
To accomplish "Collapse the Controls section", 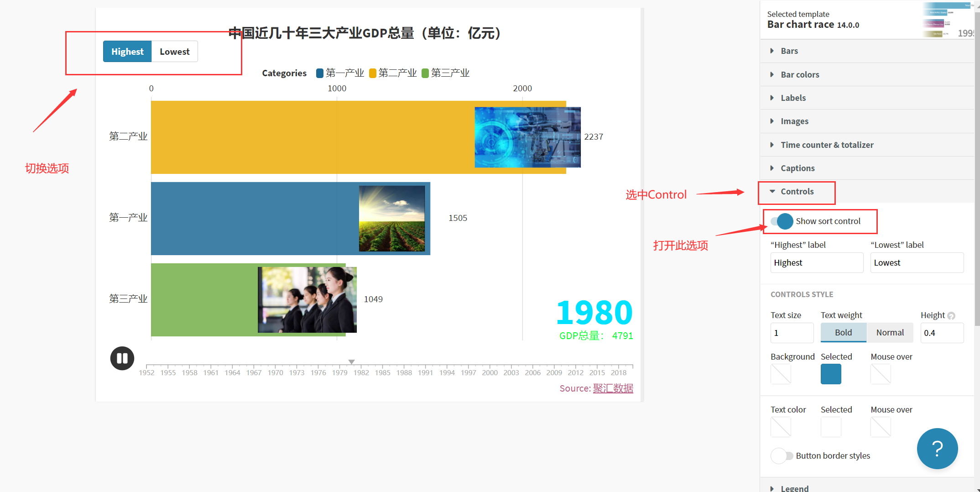I will coord(867,191).
